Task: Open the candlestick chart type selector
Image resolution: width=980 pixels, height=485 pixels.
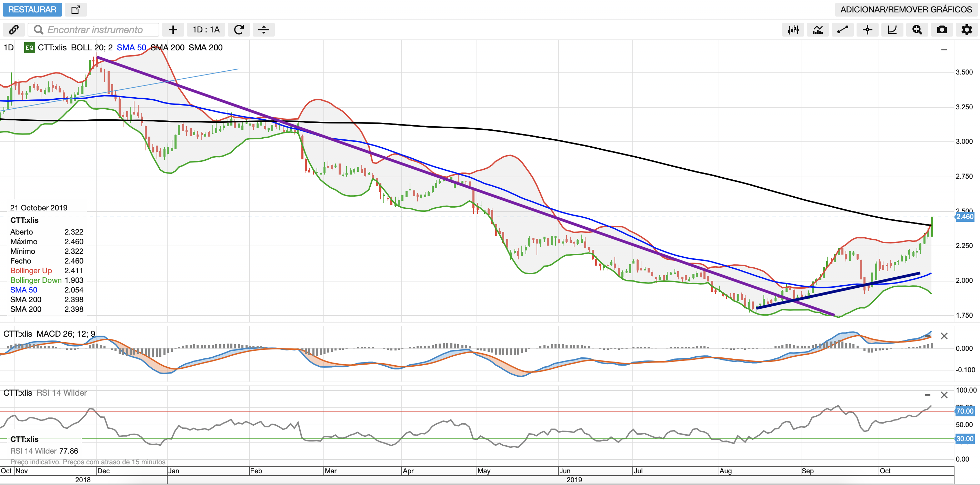Action: click(793, 30)
